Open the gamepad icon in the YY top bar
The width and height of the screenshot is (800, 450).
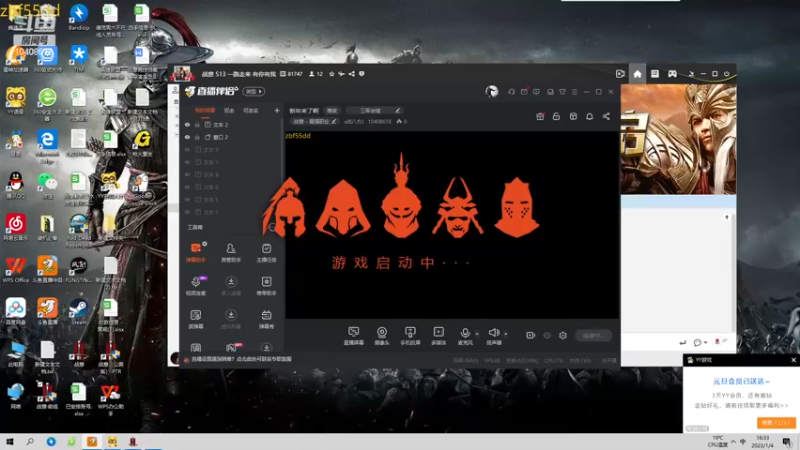click(x=672, y=74)
